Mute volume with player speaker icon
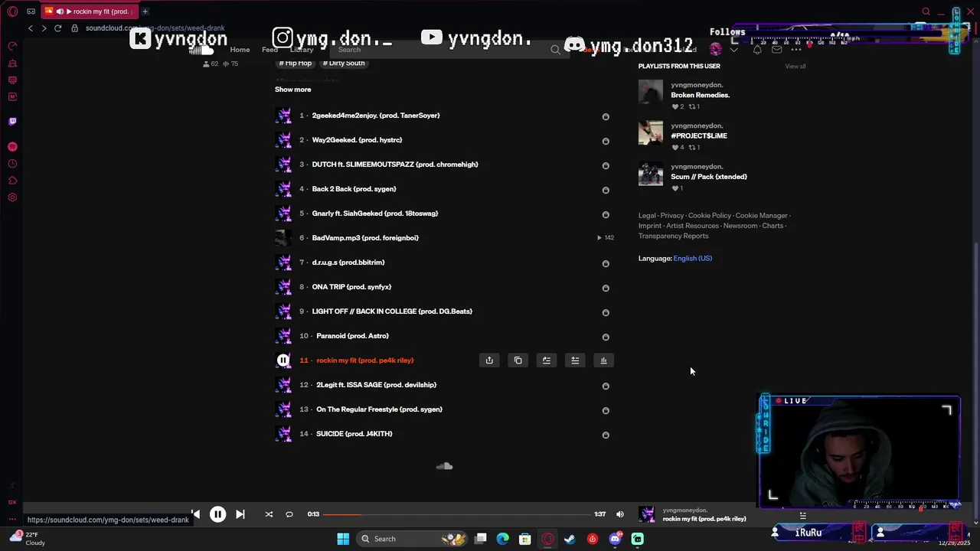 point(620,514)
